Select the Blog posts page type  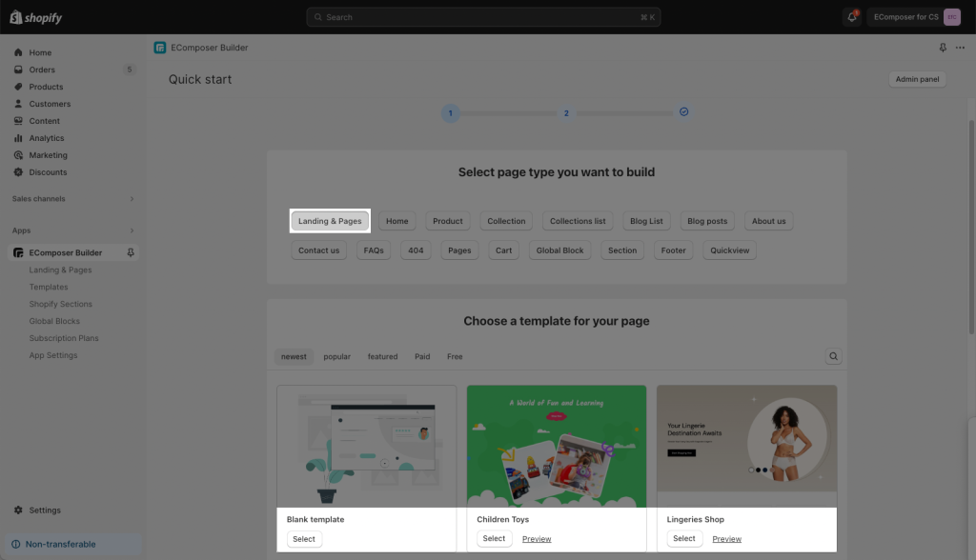[707, 221]
